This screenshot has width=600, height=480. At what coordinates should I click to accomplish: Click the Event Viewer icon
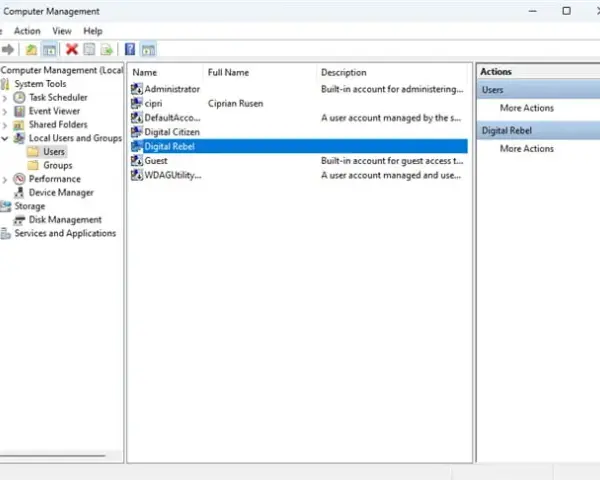tap(19, 111)
